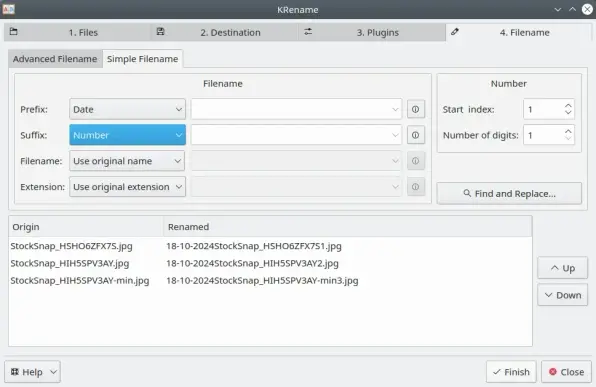Click the Extension row info icon
This screenshot has width=596, height=387.
415,187
